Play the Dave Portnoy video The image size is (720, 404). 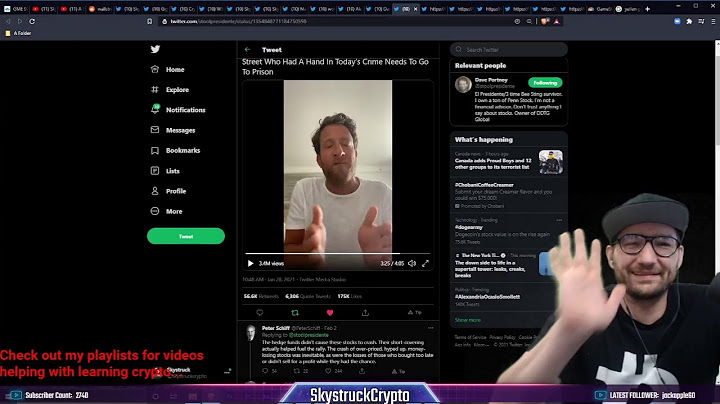(250, 263)
